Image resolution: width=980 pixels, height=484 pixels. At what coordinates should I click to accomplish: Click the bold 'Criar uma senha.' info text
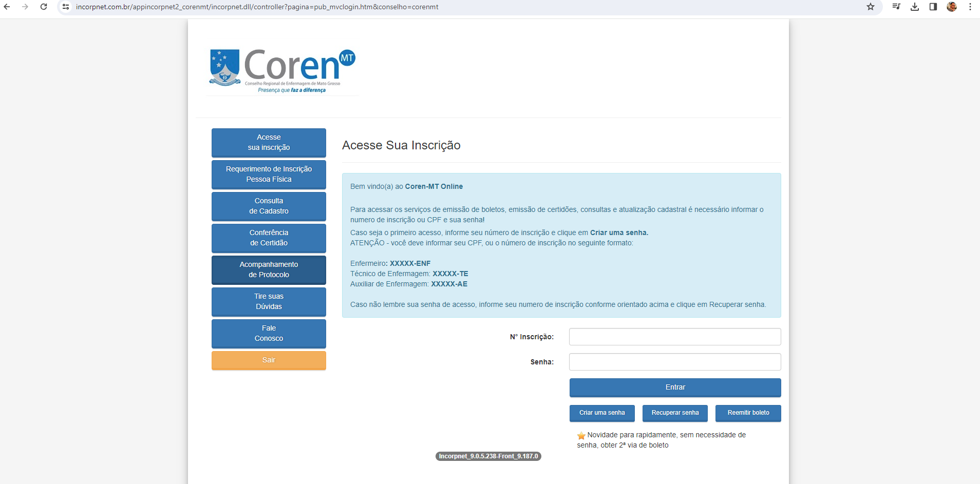(x=619, y=233)
